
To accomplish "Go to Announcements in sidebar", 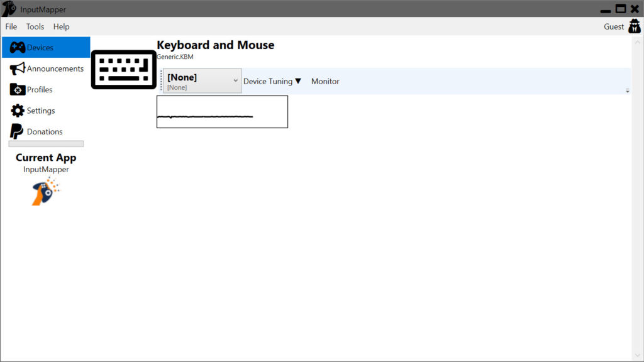I will pyautogui.click(x=55, y=69).
